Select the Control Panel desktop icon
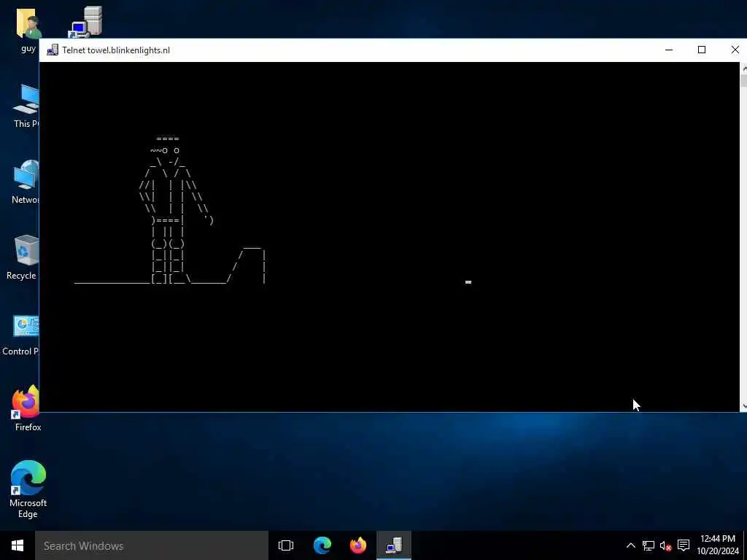747x560 pixels. [x=21, y=335]
